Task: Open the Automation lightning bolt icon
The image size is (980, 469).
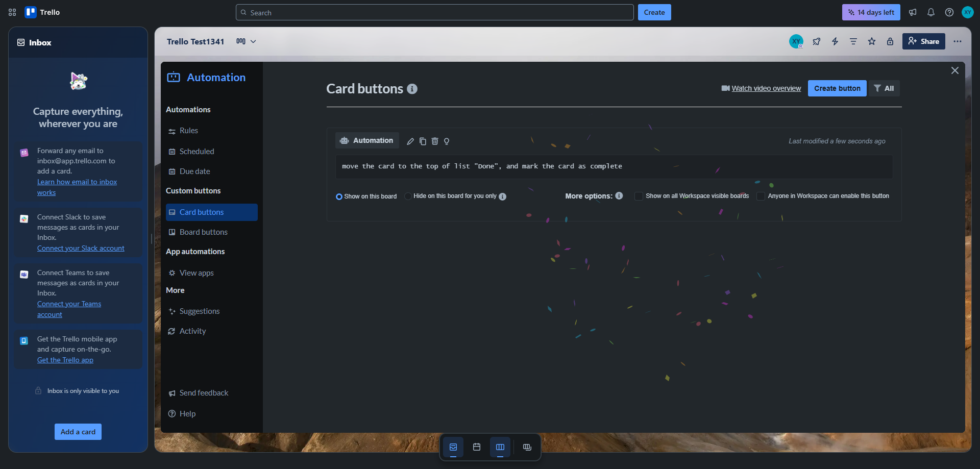Action: tap(835, 41)
